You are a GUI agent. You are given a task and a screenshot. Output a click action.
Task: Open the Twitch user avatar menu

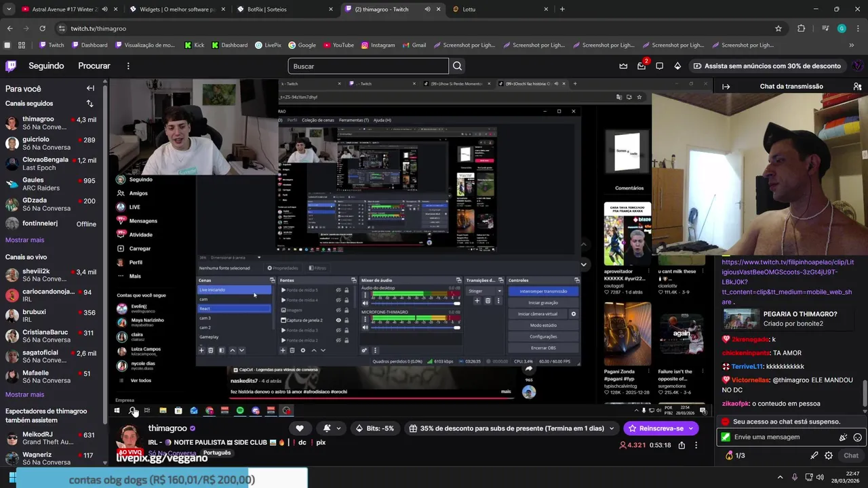click(857, 66)
